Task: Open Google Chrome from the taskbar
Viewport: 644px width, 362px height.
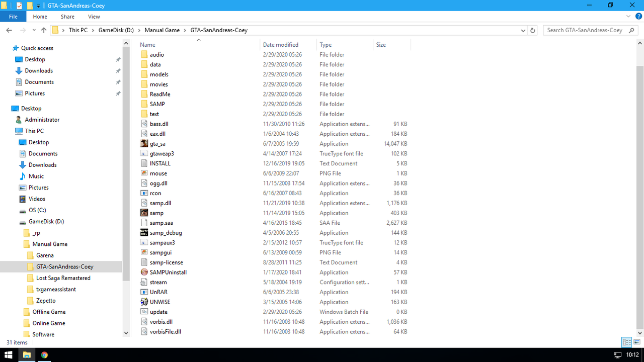Action: pyautogui.click(x=44, y=355)
